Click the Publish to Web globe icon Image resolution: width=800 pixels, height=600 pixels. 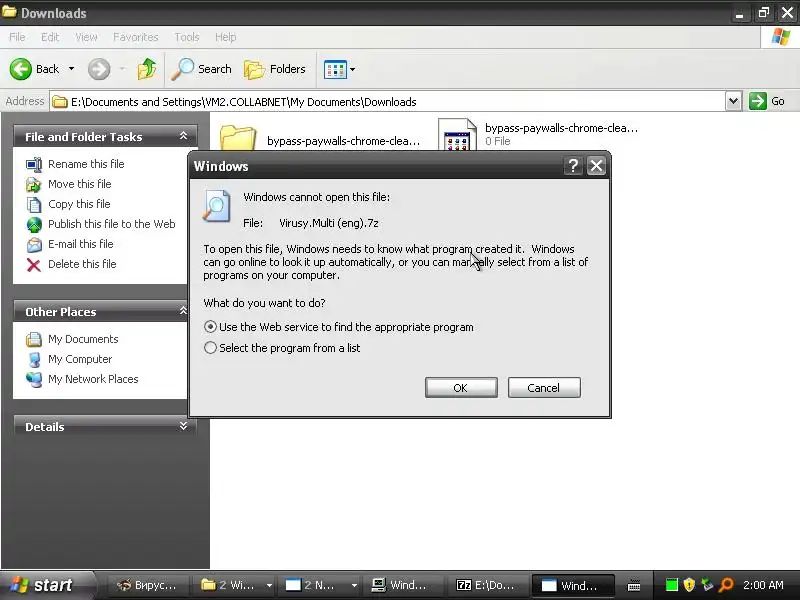34,224
